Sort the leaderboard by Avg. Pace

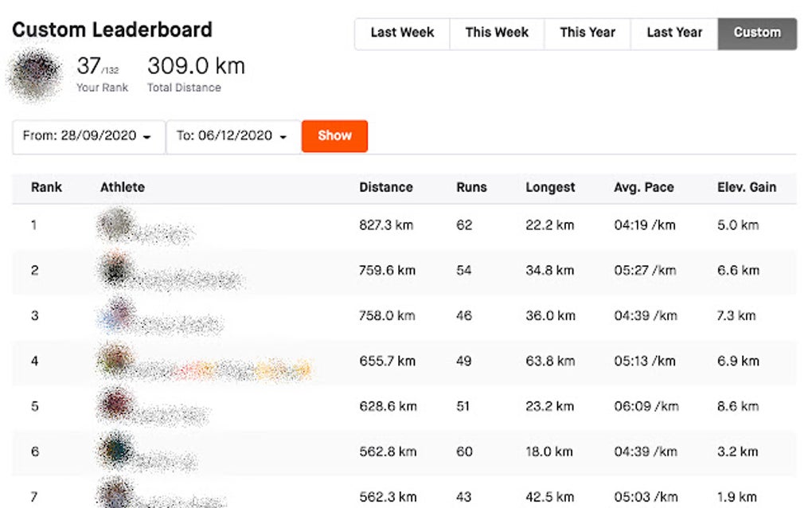[x=644, y=187]
